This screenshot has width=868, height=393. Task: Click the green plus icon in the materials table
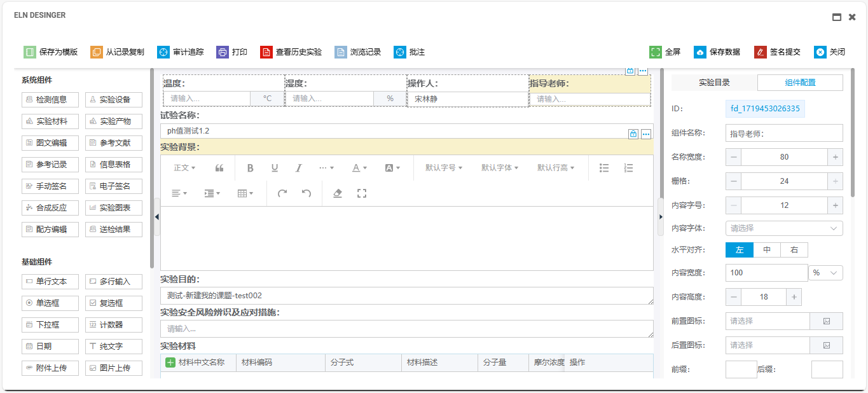point(170,362)
